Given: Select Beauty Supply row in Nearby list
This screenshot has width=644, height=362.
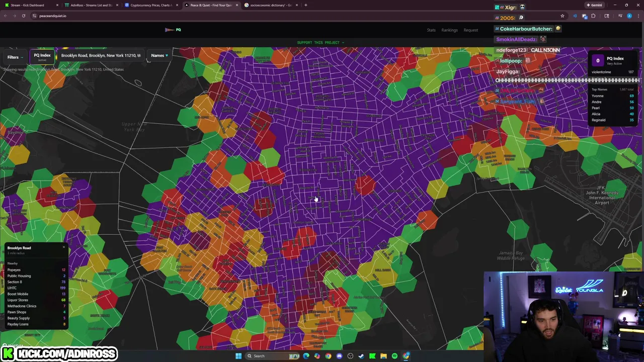Looking at the screenshot, I should 36,318.
